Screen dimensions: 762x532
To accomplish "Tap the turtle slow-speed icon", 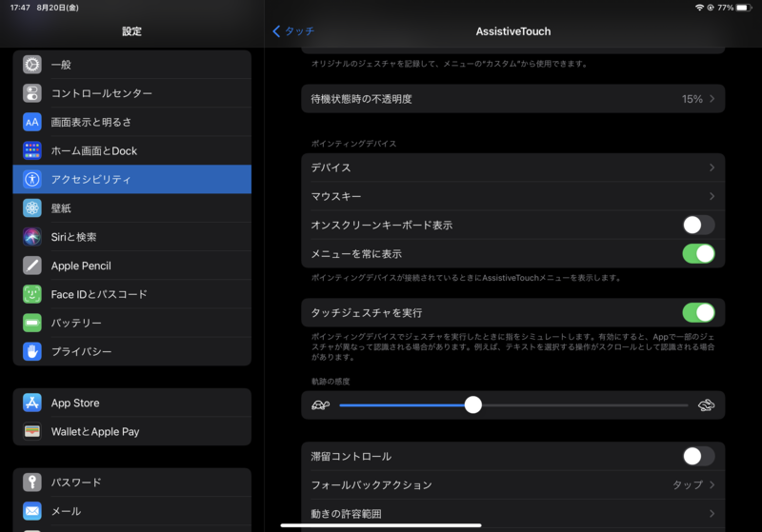I will (x=320, y=405).
